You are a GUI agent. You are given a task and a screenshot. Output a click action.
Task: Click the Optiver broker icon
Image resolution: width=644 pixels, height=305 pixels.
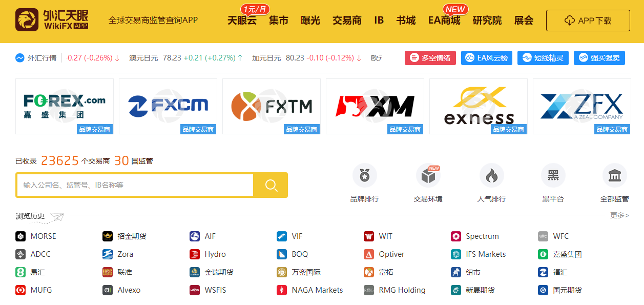pyautogui.click(x=369, y=254)
